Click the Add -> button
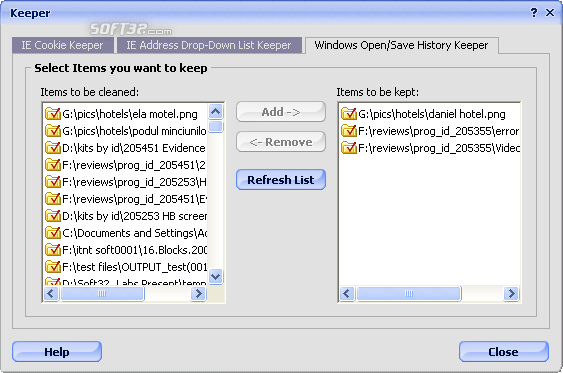 pyautogui.click(x=281, y=112)
